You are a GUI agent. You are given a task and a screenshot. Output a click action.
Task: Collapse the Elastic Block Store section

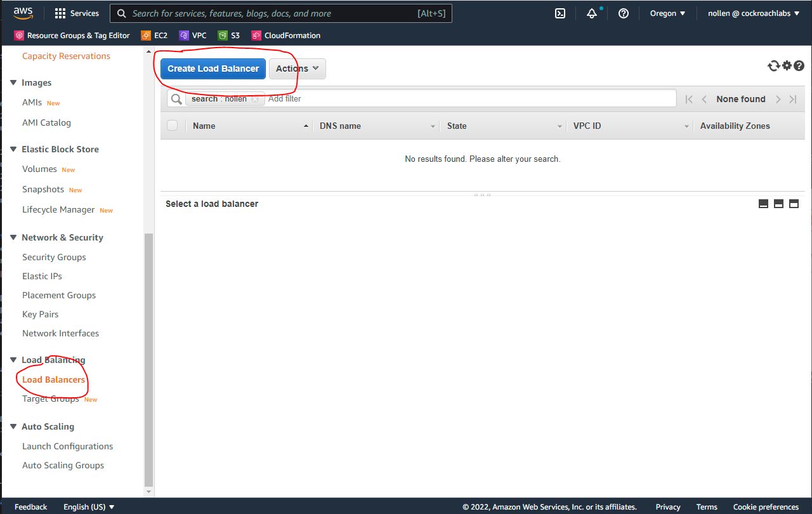point(13,149)
